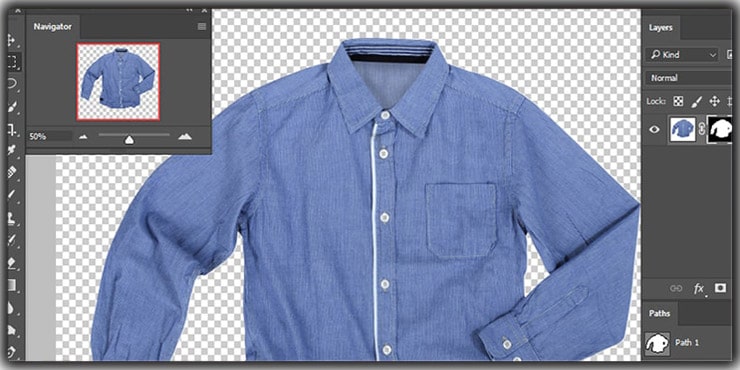Select the Clone Stamp tool
This screenshot has width=740, height=370.
[x=12, y=218]
